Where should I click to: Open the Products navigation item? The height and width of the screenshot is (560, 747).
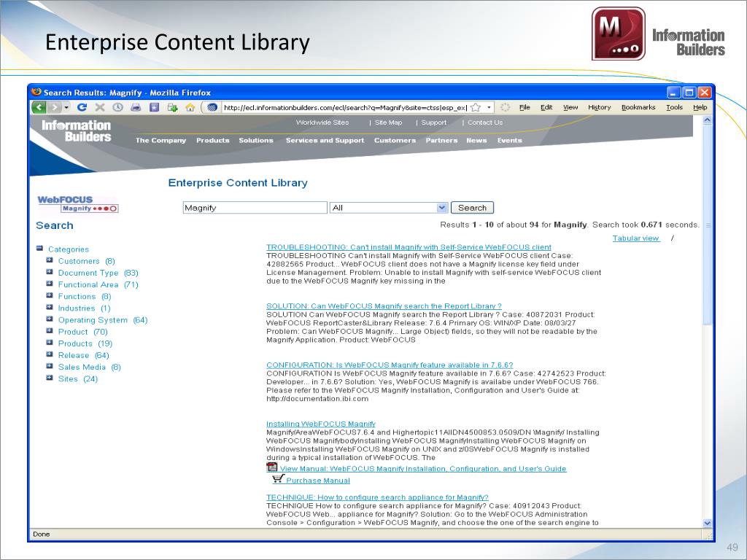(x=212, y=141)
